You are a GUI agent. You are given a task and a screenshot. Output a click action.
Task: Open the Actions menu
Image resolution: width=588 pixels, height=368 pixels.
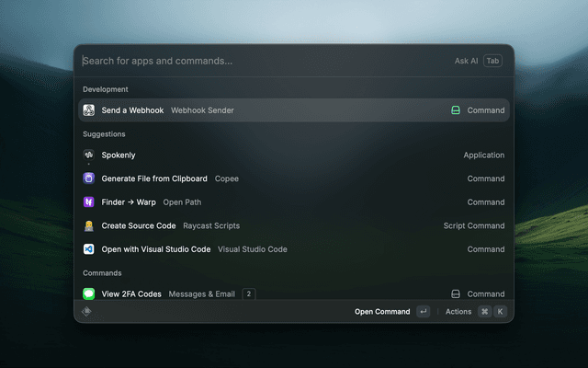pos(458,312)
